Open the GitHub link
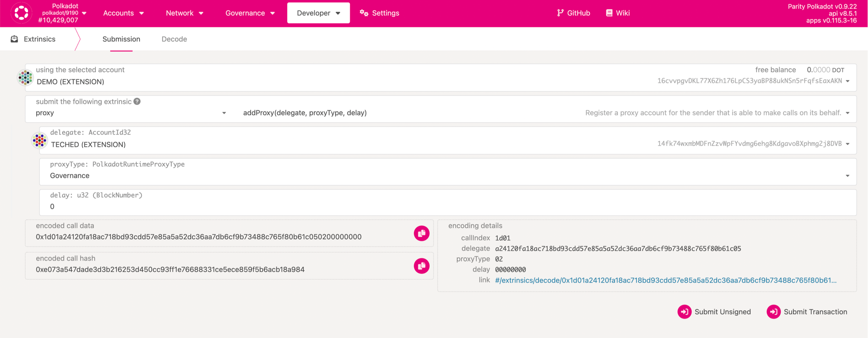The height and width of the screenshot is (338, 868). click(x=573, y=13)
